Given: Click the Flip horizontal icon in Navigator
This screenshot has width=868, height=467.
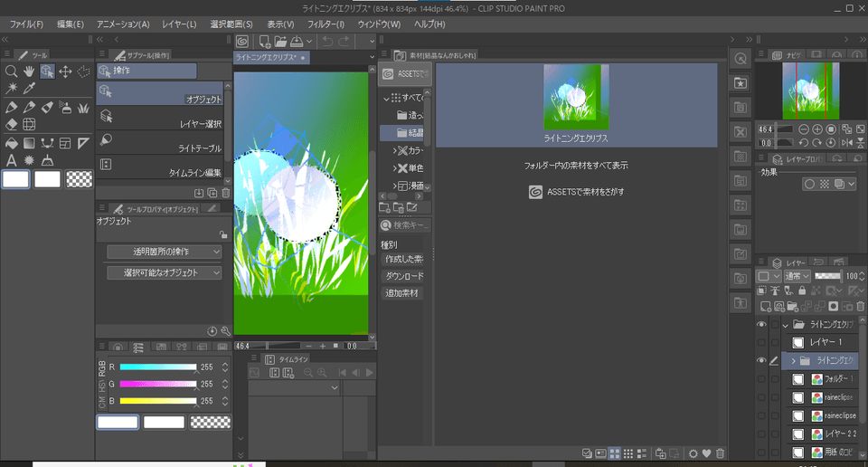Looking at the screenshot, I should pyautogui.click(x=847, y=142).
